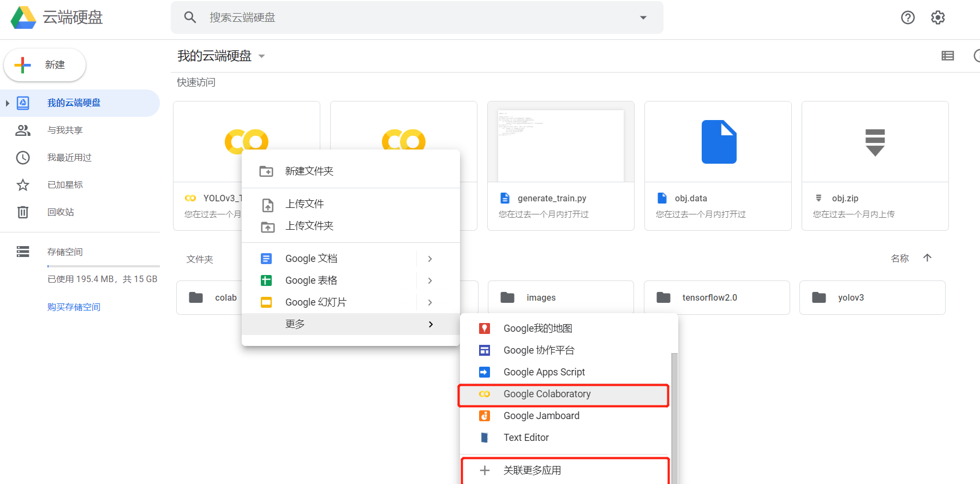Click the 我最近用过 clock icon
This screenshot has width=980, height=484.
pos(23,158)
